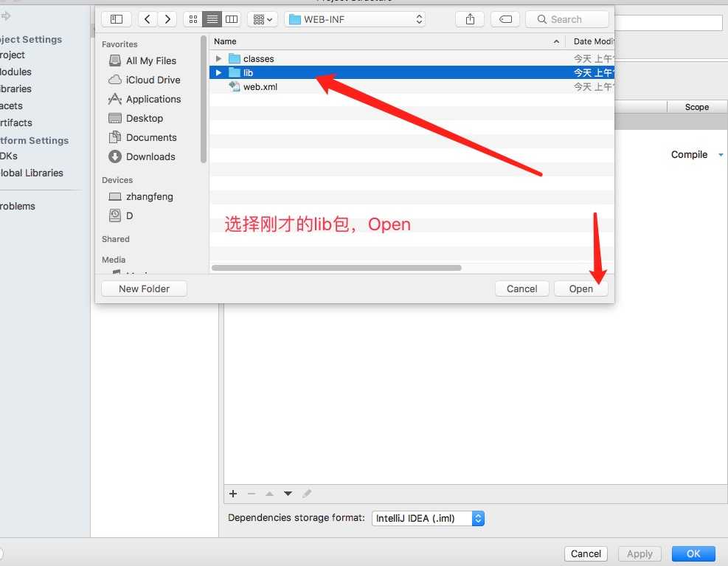
Task: Open All My Files in sidebar
Action: click(151, 61)
